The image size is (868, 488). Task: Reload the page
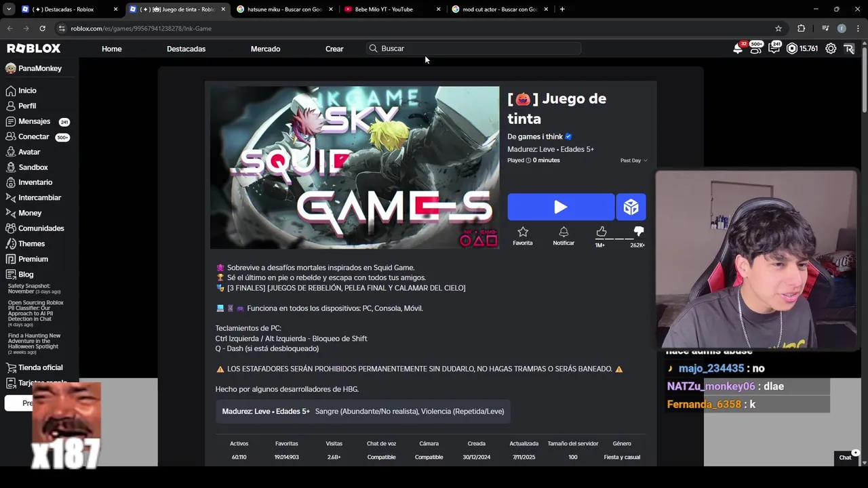(x=42, y=28)
